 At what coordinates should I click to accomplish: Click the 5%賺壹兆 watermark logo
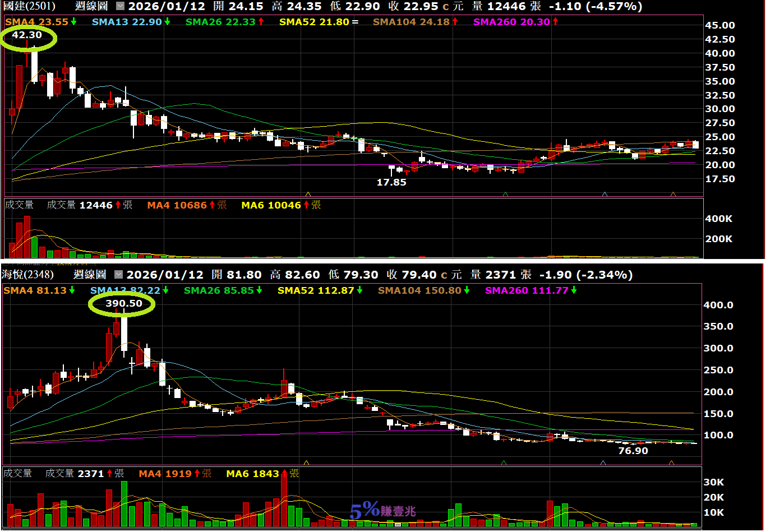[x=382, y=511]
